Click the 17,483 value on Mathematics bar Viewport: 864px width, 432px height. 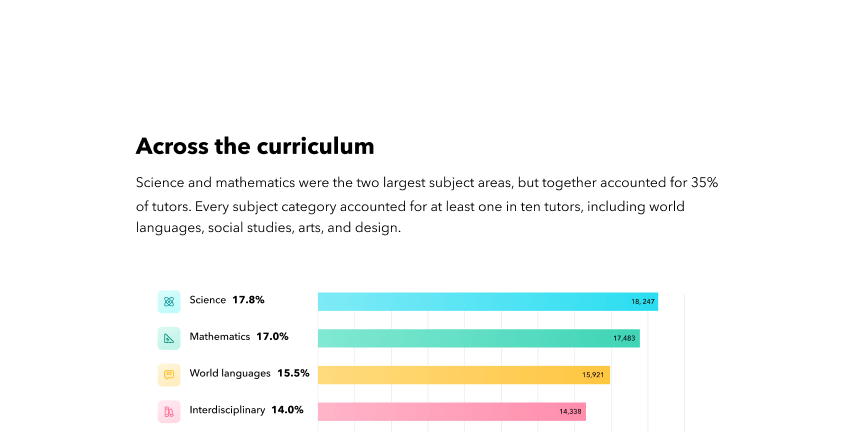pos(625,338)
